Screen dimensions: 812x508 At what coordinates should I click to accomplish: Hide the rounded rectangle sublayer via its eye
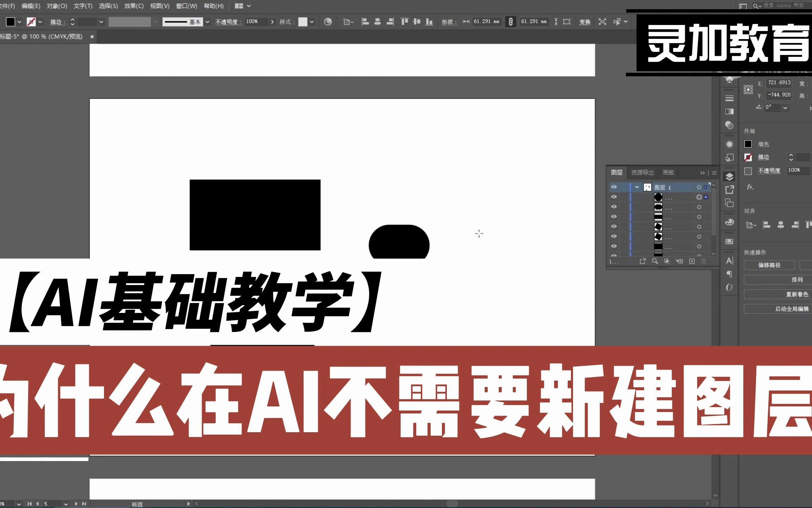point(614,207)
